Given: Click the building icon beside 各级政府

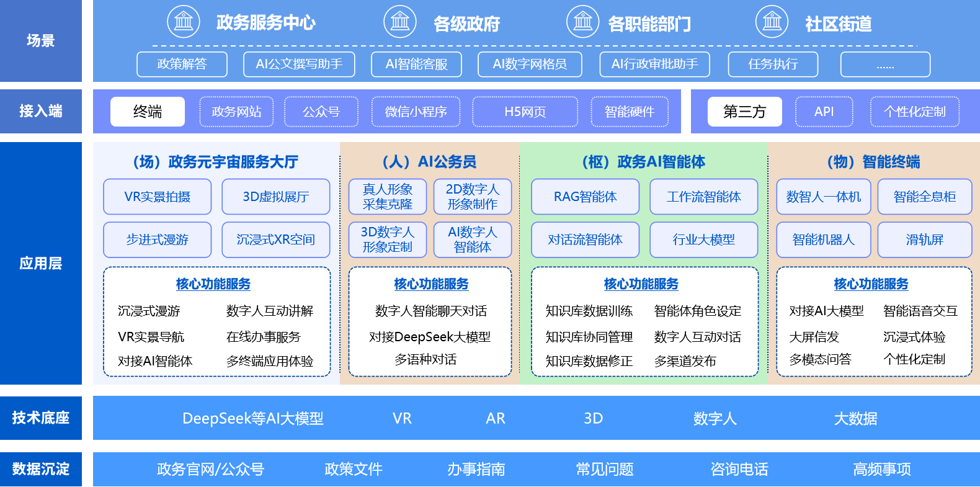Looking at the screenshot, I should pyautogui.click(x=400, y=22).
